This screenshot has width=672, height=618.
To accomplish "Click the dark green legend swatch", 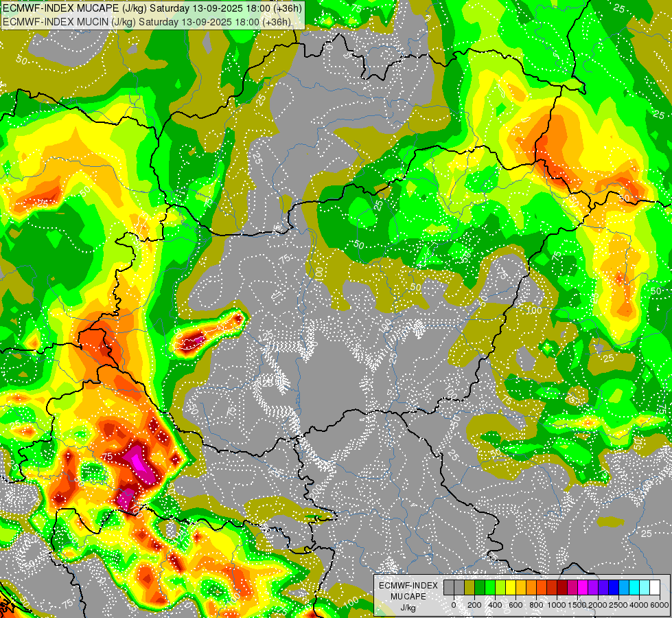I will pyautogui.click(x=480, y=588).
